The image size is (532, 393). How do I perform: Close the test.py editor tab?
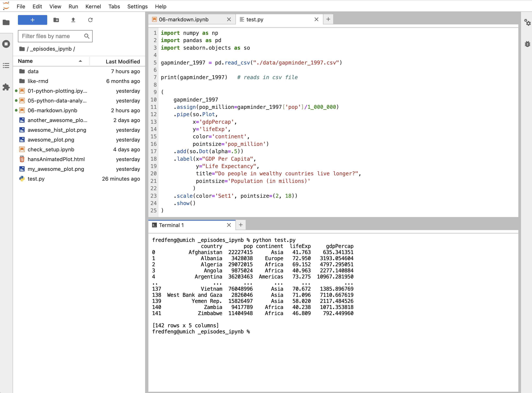316,20
